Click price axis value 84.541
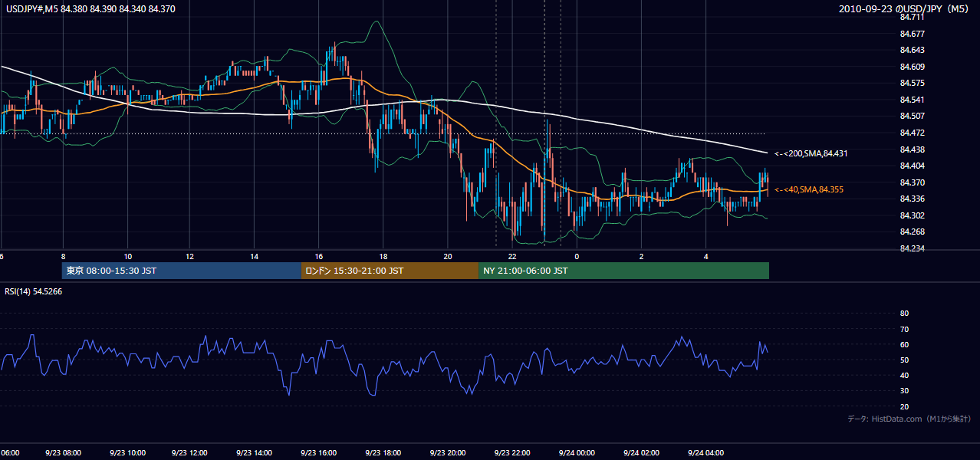Viewport: 980px width, 460px height. coord(911,100)
